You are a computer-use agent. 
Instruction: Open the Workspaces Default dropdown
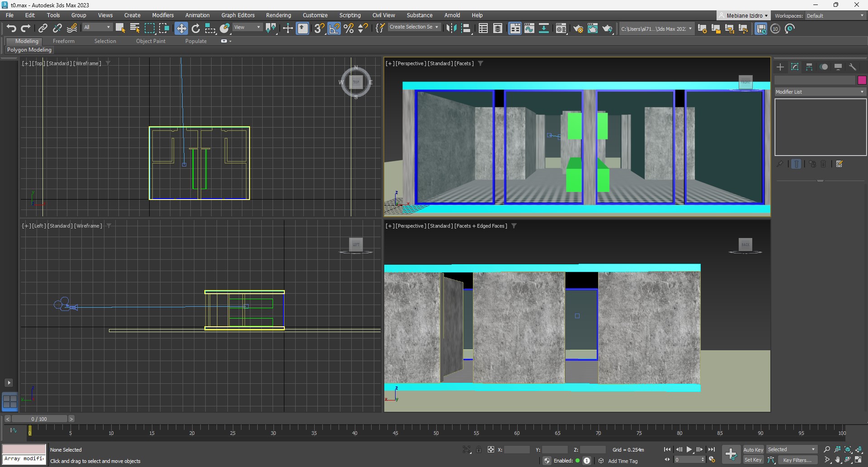835,16
